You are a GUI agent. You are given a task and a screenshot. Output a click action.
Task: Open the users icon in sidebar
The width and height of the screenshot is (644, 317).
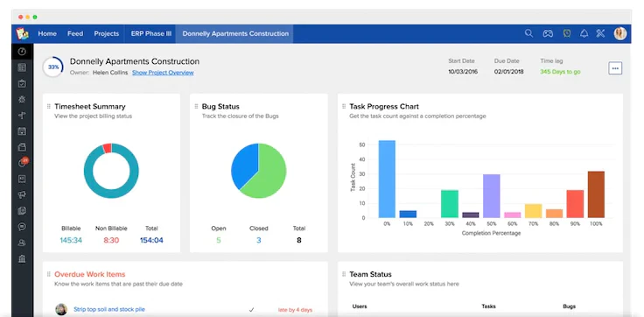(x=22, y=243)
